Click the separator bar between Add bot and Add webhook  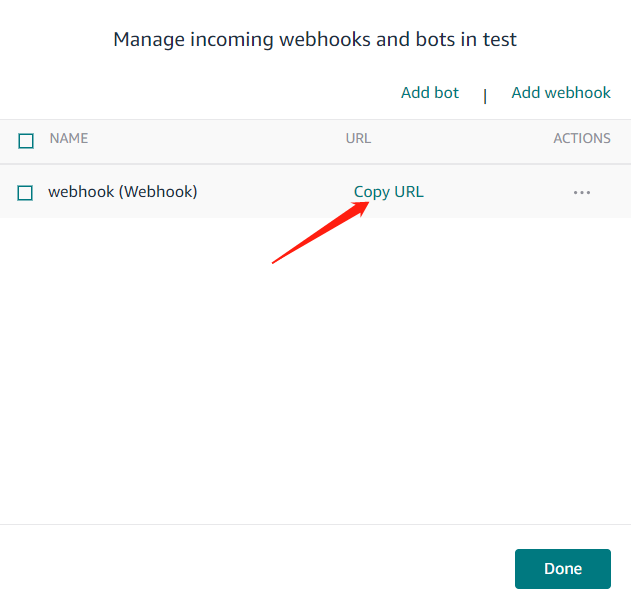pos(485,96)
